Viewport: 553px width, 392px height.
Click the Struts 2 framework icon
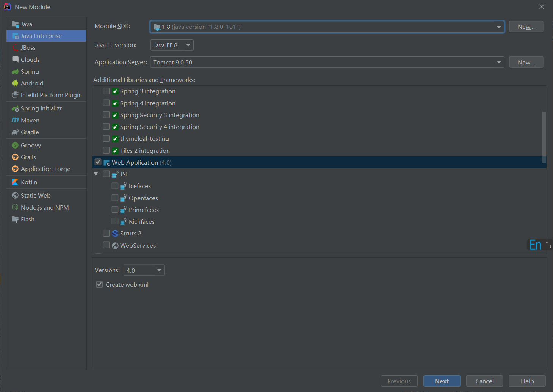point(115,234)
